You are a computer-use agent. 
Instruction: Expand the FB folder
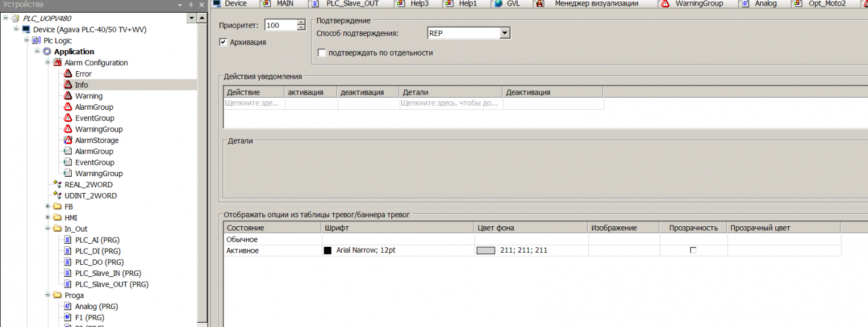48,206
